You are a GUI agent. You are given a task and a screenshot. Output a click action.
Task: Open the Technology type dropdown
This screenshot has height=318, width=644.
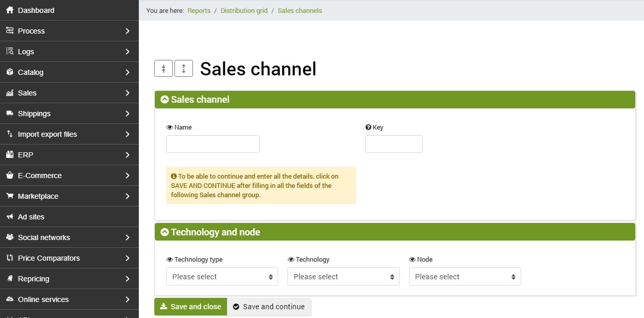click(222, 277)
